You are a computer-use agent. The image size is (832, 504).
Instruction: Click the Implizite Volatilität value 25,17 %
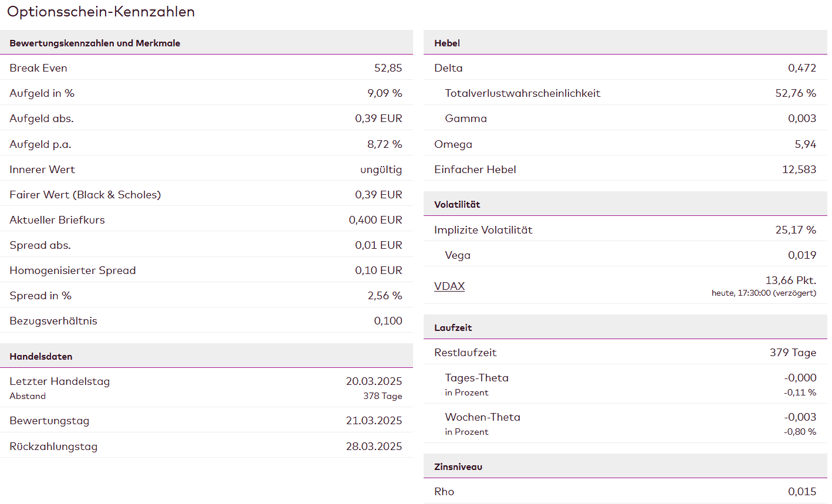tap(795, 230)
